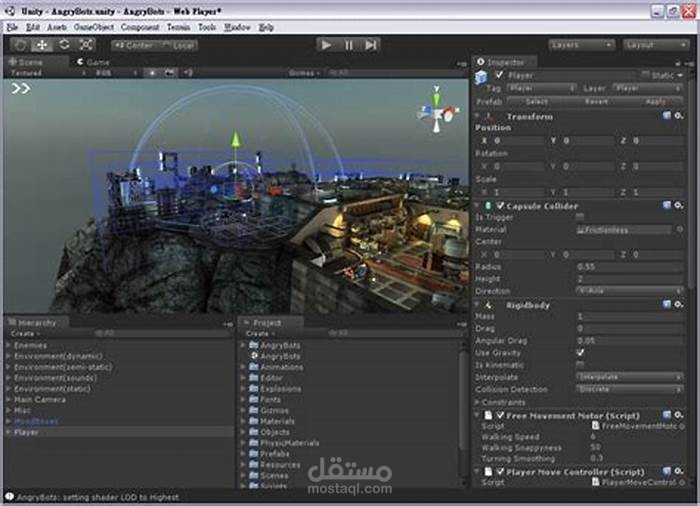Open the Transform component gear menu
Image resolution: width=700 pixels, height=506 pixels.
[x=679, y=116]
